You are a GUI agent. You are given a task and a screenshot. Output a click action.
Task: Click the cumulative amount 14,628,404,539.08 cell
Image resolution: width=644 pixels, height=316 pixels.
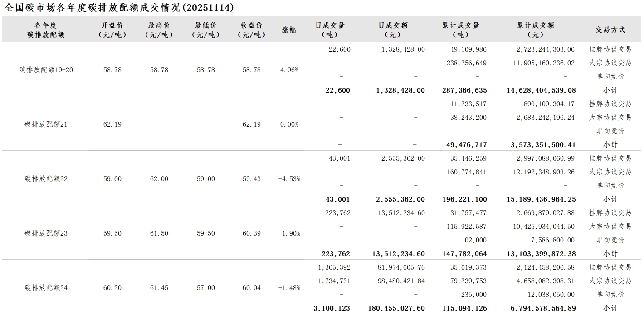[541, 90]
